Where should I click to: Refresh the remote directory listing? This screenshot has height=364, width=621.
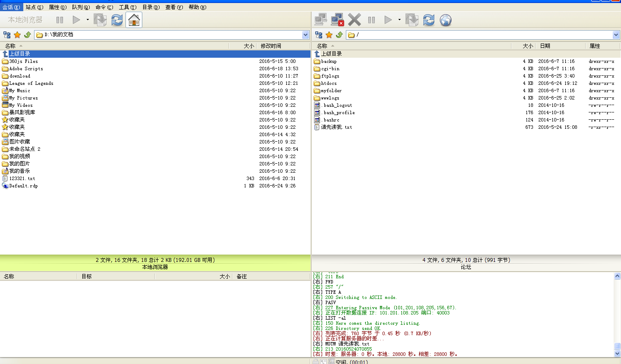pyautogui.click(x=429, y=20)
